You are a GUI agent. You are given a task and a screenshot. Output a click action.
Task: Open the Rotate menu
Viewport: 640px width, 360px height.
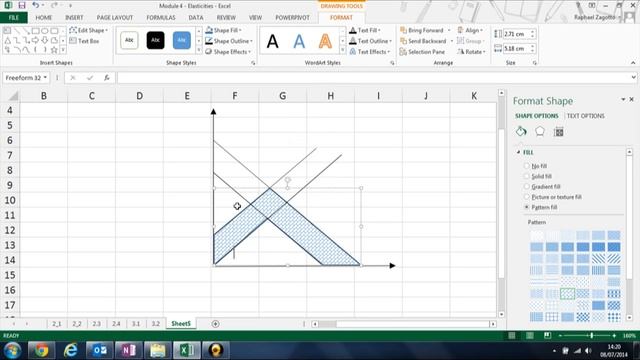pyautogui.click(x=471, y=52)
